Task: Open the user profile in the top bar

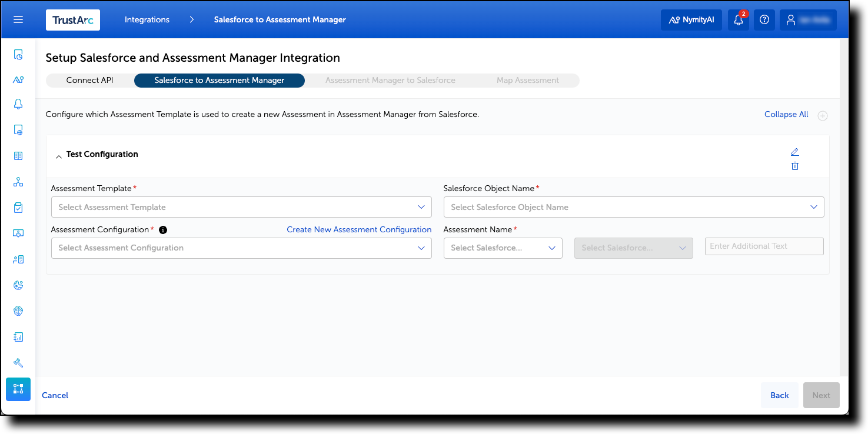Action: pos(807,19)
